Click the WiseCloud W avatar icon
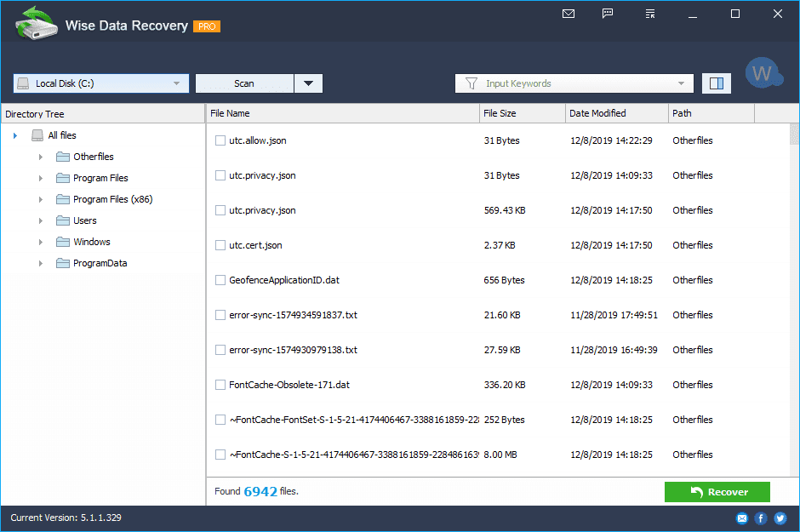Image resolution: width=800 pixels, height=532 pixels. point(763,72)
